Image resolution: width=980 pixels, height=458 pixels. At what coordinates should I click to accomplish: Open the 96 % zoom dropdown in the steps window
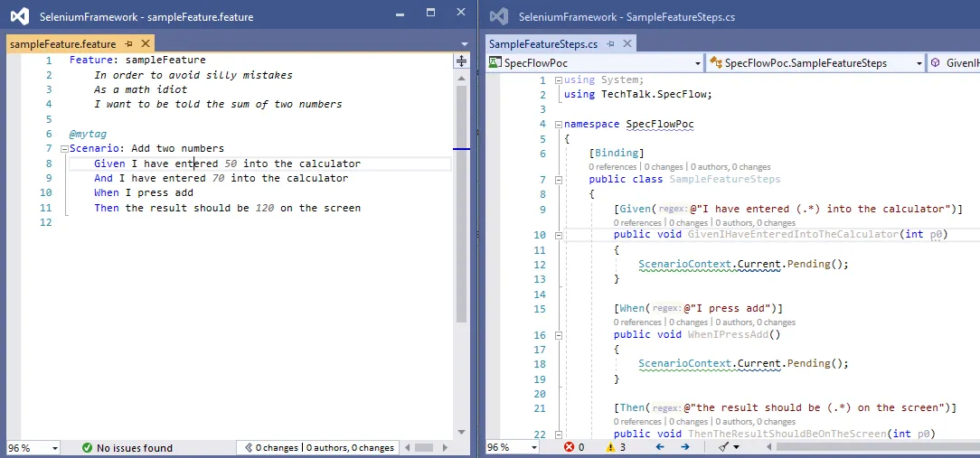(x=533, y=448)
